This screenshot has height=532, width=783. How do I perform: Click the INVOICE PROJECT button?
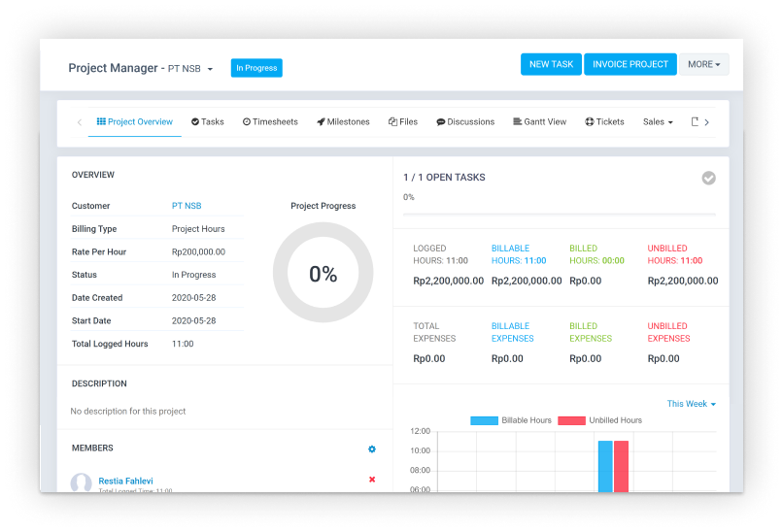pyautogui.click(x=630, y=64)
